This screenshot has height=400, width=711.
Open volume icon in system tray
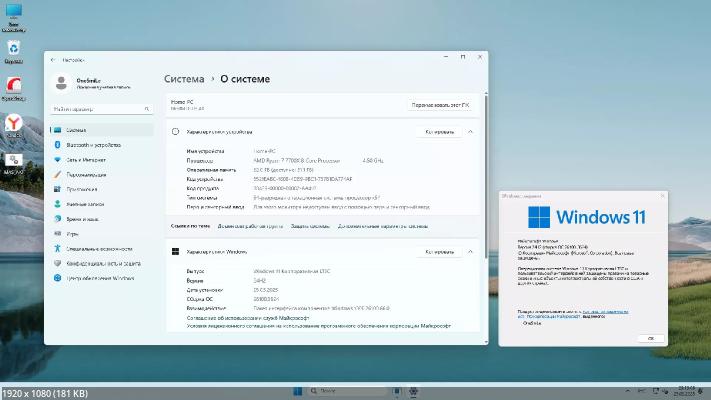click(666, 391)
